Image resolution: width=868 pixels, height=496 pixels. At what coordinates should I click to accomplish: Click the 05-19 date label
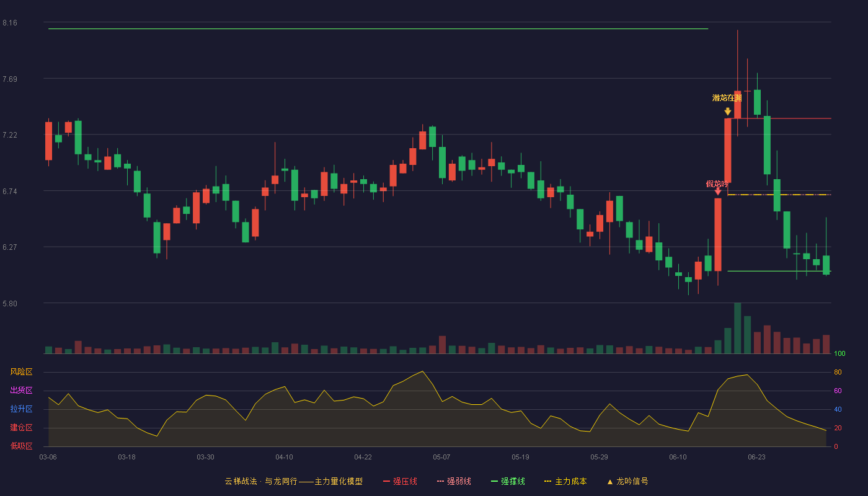(520, 457)
